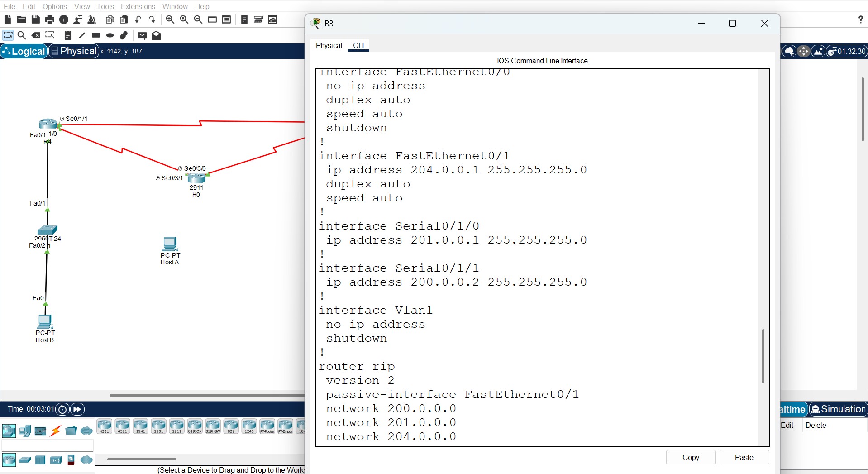
Task: Select the Add Simple PDU tool
Action: (142, 35)
